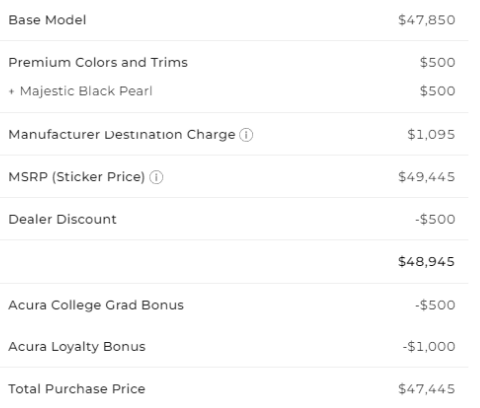Open info icon next to MSRP (Sticker Price)

coord(156,177)
